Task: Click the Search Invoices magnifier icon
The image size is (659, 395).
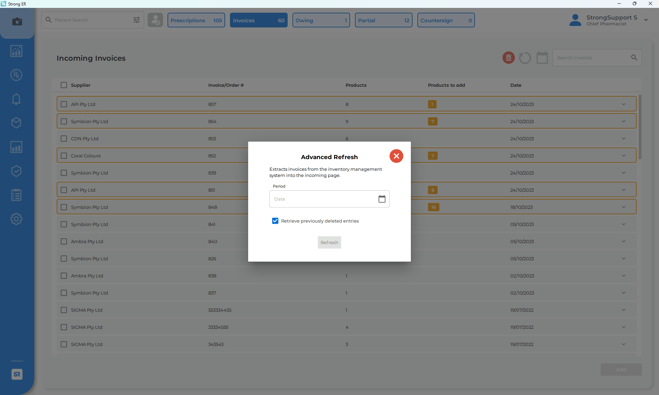Action: point(634,58)
